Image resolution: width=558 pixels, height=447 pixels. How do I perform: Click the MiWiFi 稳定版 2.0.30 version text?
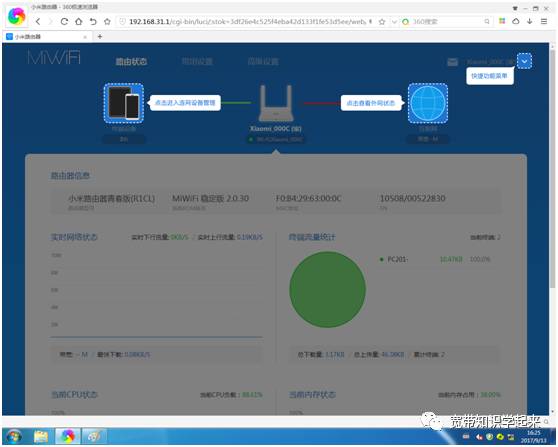[x=210, y=198]
